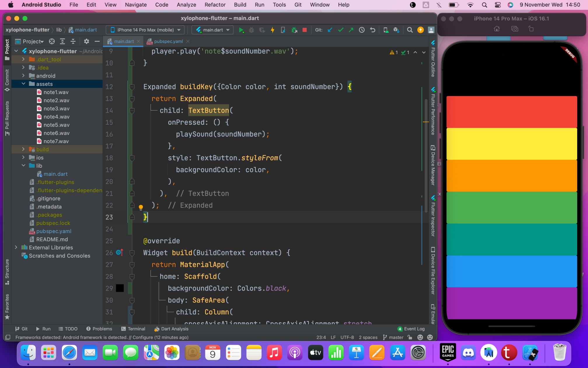The image size is (588, 368).
Task: Stop the running app via red square icon
Action: point(305,29)
